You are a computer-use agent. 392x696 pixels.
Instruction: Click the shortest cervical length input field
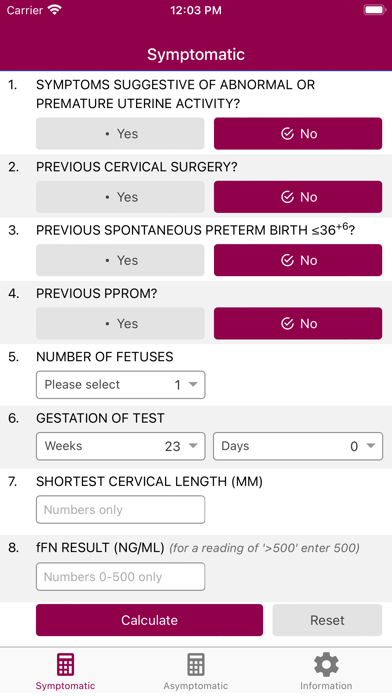click(x=121, y=510)
